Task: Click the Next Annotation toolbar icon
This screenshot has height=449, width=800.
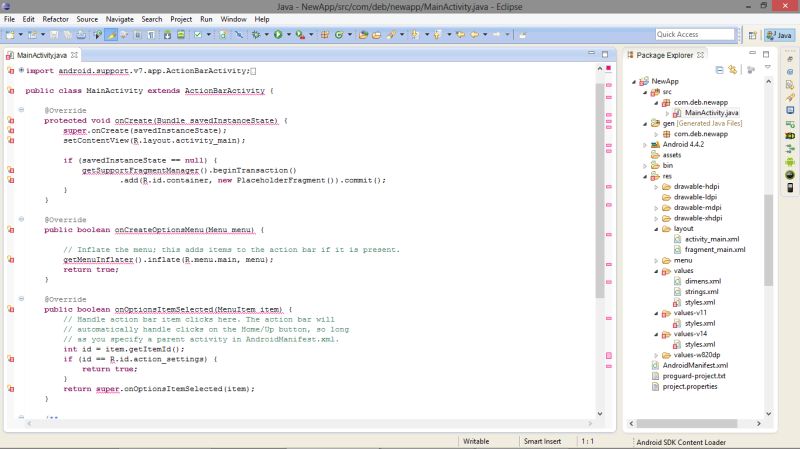Action: pyautogui.click(x=415, y=35)
